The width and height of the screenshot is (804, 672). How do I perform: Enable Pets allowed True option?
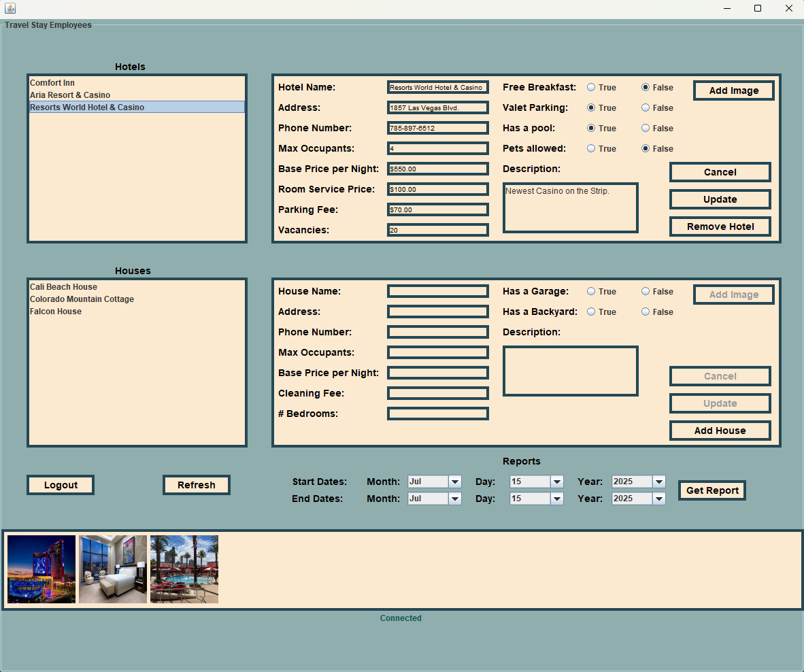591,149
